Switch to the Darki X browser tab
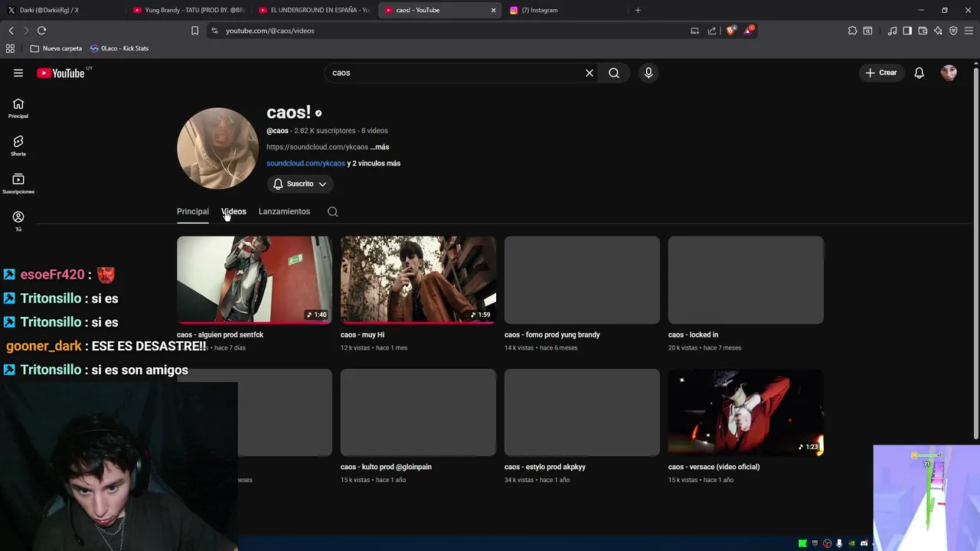 pyautogui.click(x=61, y=10)
